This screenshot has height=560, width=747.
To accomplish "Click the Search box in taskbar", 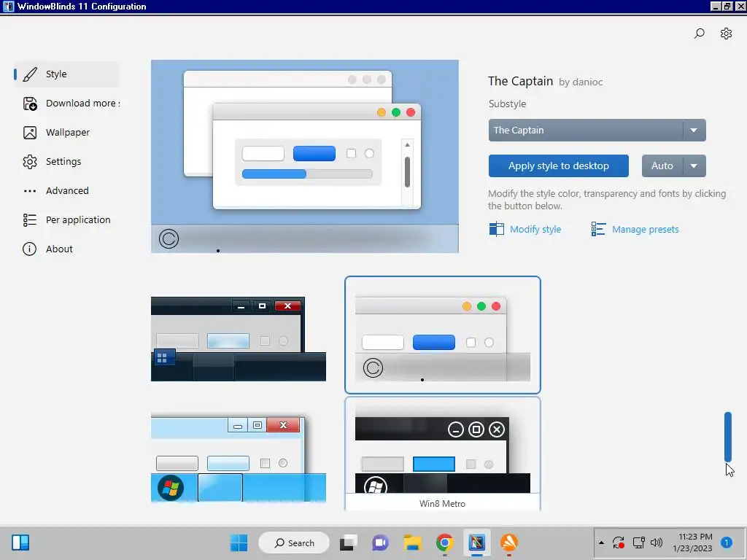I will [x=294, y=542].
